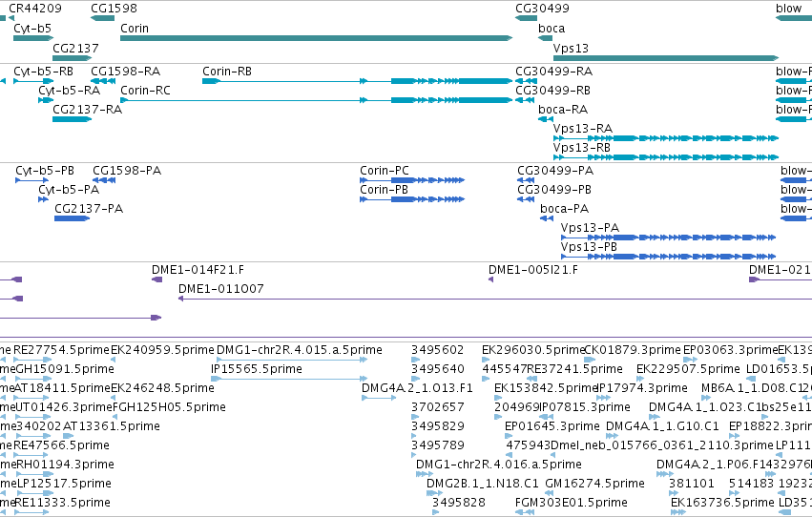Select the EK229507.5prime EST label
Viewport: 812px width, 517px height.
pyautogui.click(x=688, y=369)
